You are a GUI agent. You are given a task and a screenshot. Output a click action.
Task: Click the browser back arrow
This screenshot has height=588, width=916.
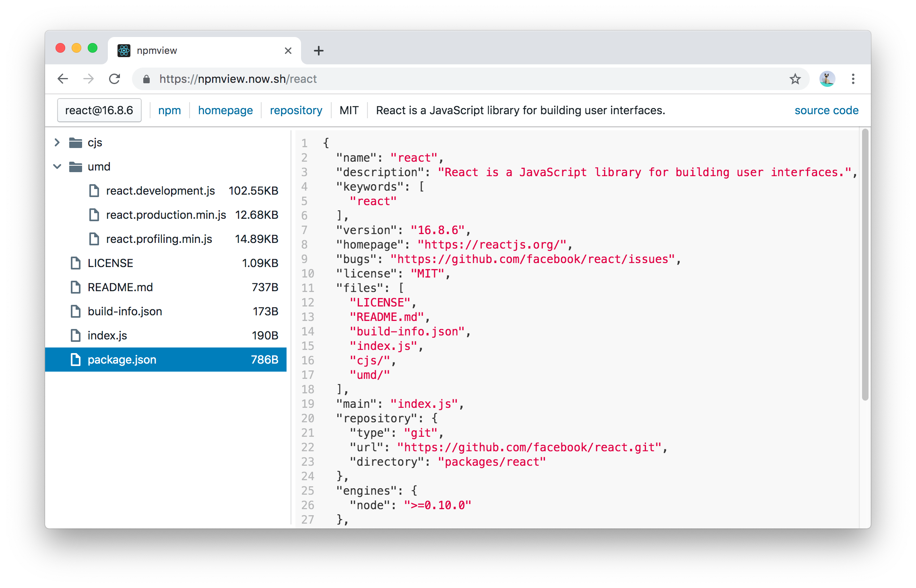(63, 79)
